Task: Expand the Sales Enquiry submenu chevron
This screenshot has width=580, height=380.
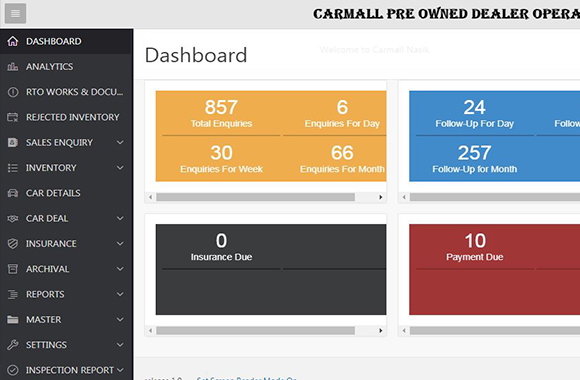Action: pyautogui.click(x=120, y=142)
